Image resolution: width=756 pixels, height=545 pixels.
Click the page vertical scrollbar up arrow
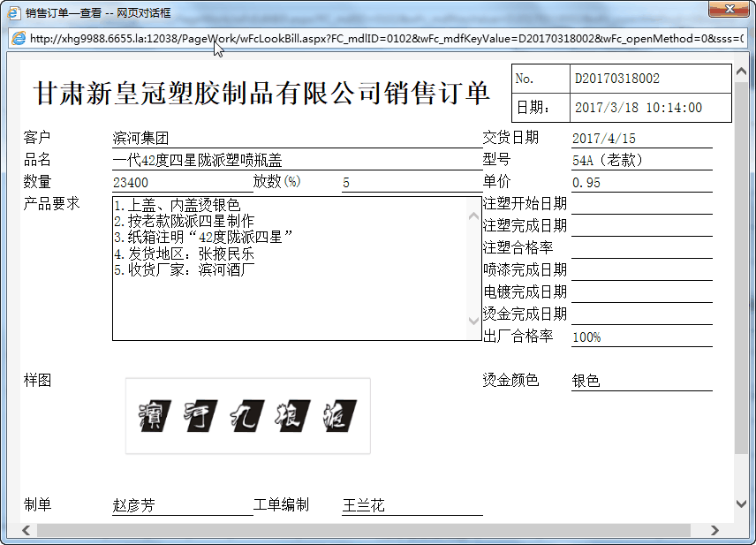[x=740, y=63]
